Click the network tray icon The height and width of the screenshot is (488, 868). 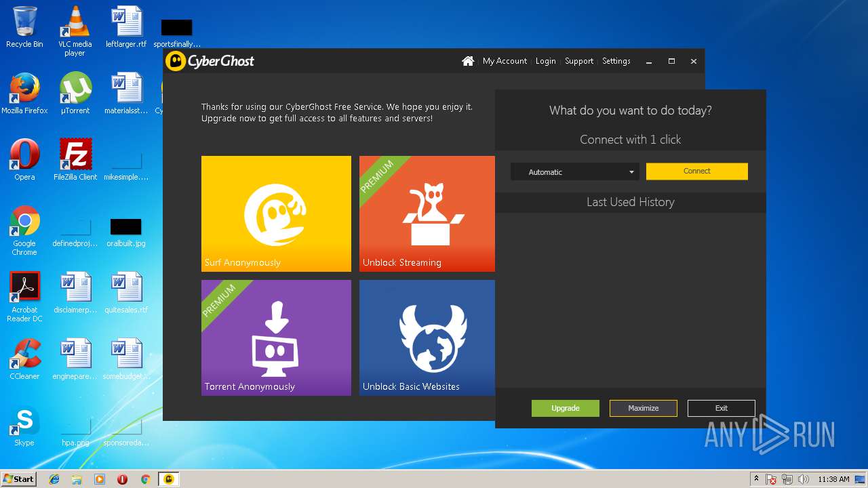(x=787, y=479)
